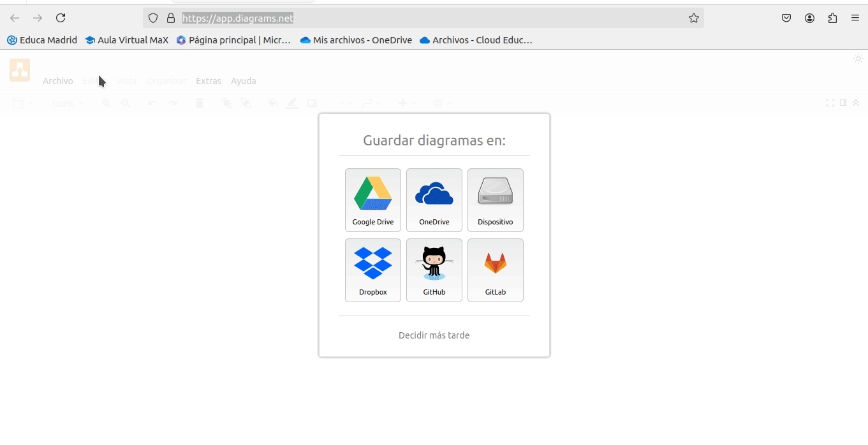Click the zoom out magnifier
The height and width of the screenshot is (445, 868).
click(126, 103)
